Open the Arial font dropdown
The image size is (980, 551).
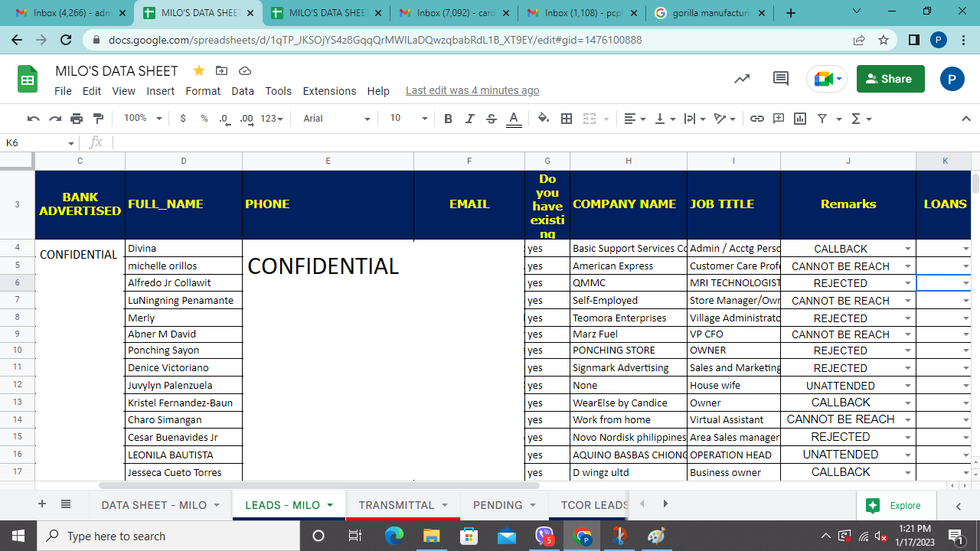[x=336, y=119]
